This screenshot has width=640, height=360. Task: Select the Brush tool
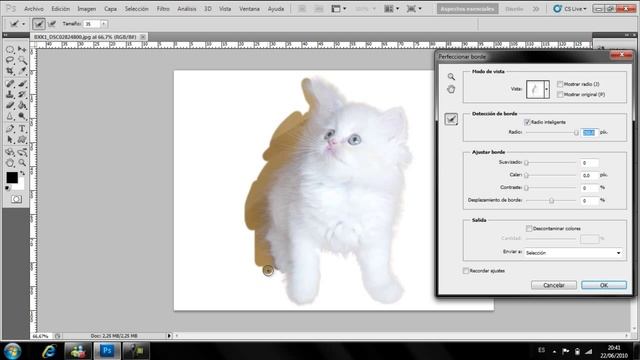22,84
